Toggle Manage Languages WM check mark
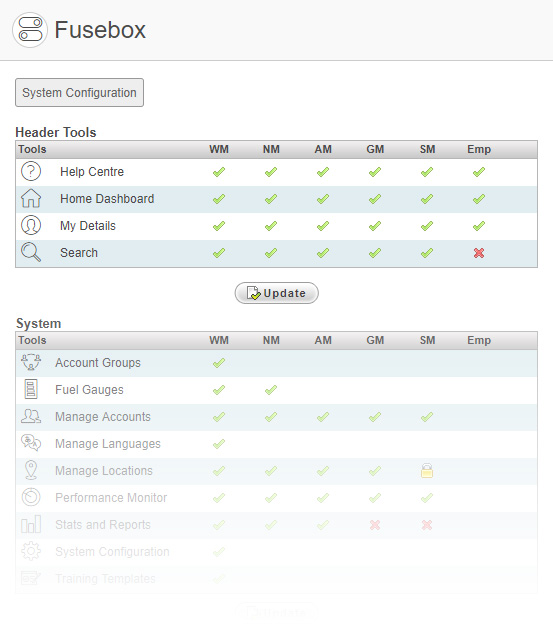 [219, 444]
